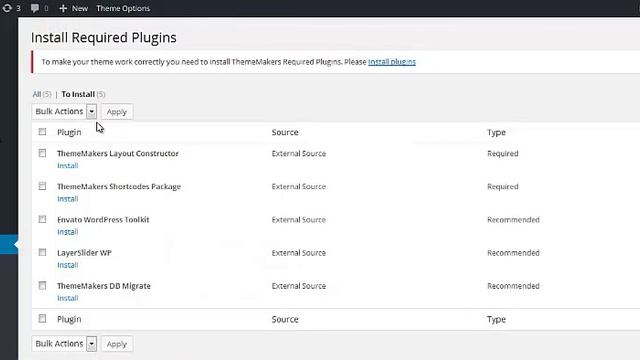Open Theme Options in admin bar
The image size is (640, 360).
(x=123, y=8)
